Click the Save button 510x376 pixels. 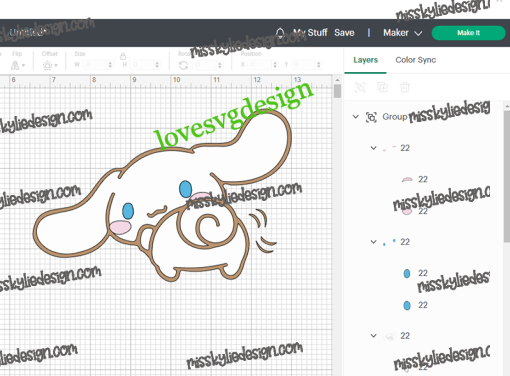tap(344, 33)
